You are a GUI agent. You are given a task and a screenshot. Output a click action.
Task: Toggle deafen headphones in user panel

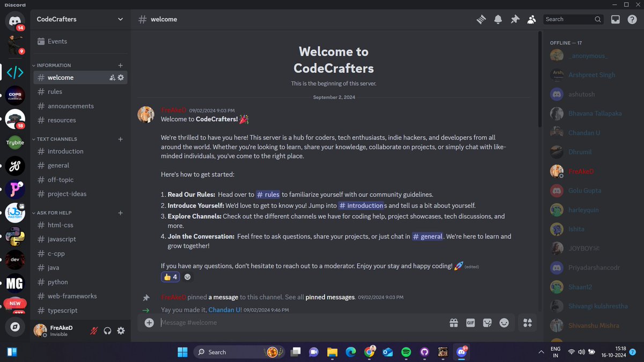pos(107,331)
